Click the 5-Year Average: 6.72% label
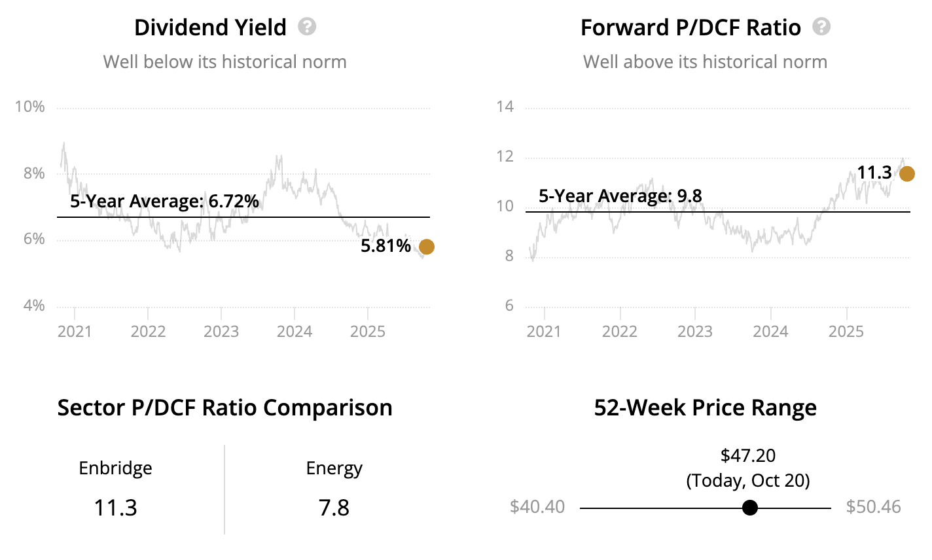Image resolution: width=932 pixels, height=560 pixels. (164, 201)
